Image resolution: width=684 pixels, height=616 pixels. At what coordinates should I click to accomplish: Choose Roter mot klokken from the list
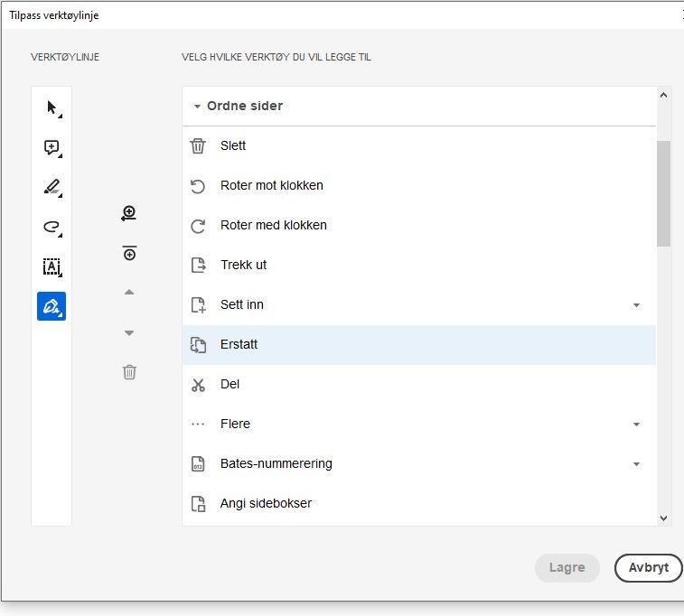click(272, 186)
